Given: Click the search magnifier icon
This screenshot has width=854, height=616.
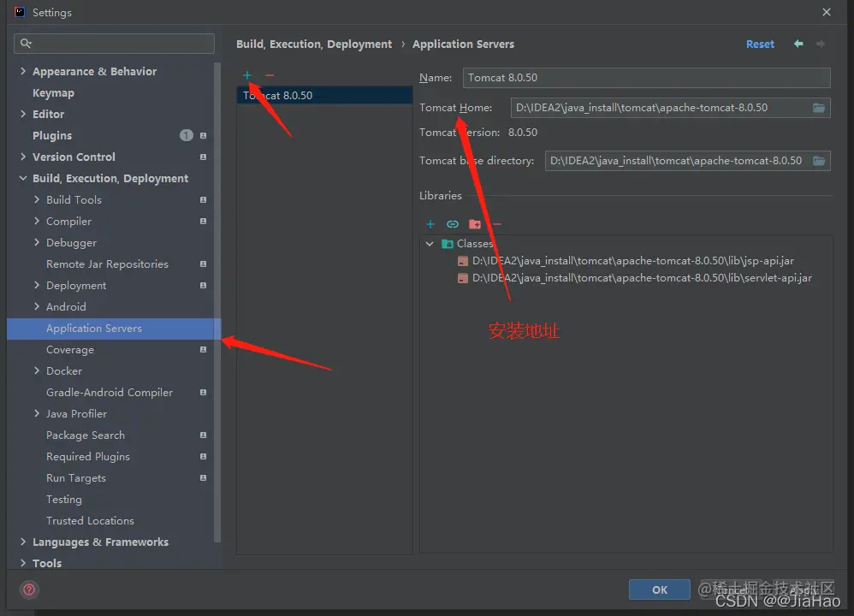Looking at the screenshot, I should point(26,43).
